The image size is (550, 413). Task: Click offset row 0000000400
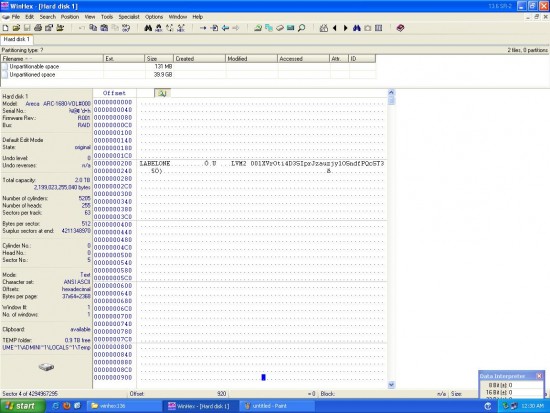click(113, 225)
